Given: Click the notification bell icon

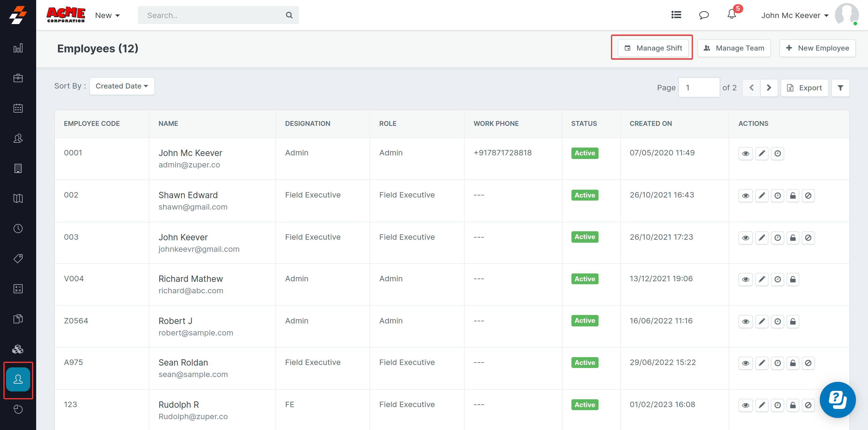Looking at the screenshot, I should (x=731, y=15).
